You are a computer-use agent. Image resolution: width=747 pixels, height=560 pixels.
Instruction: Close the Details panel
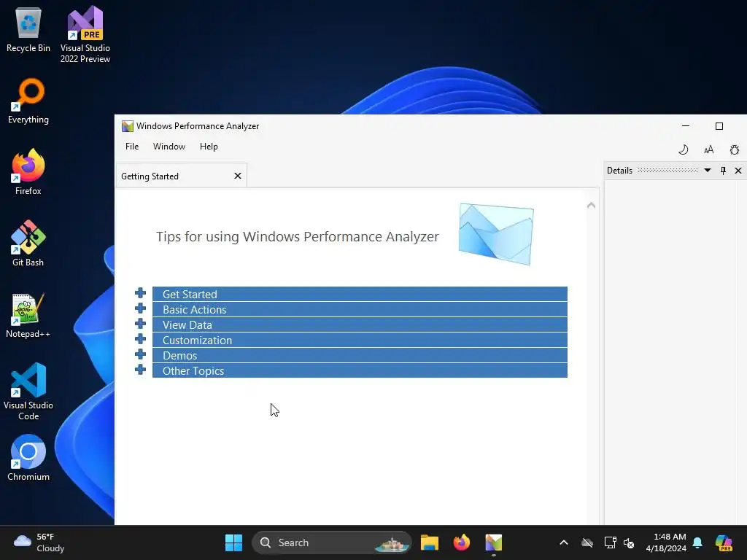pyautogui.click(x=738, y=171)
